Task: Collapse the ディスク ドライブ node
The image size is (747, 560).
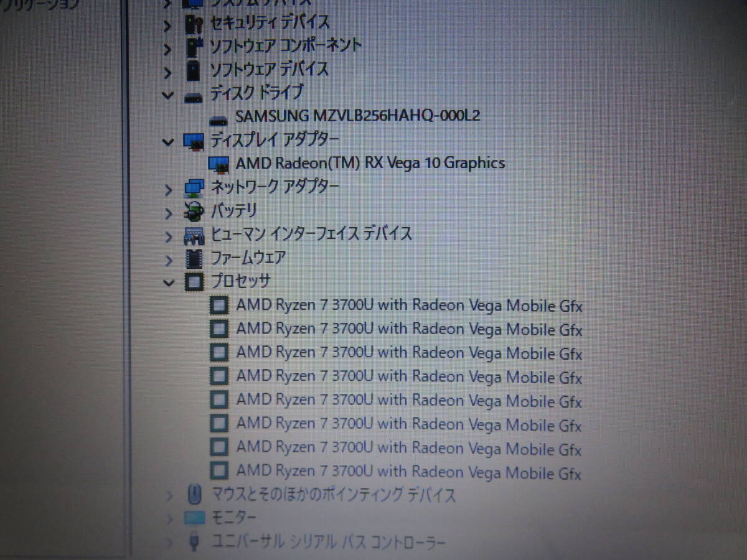Action: tap(167, 96)
